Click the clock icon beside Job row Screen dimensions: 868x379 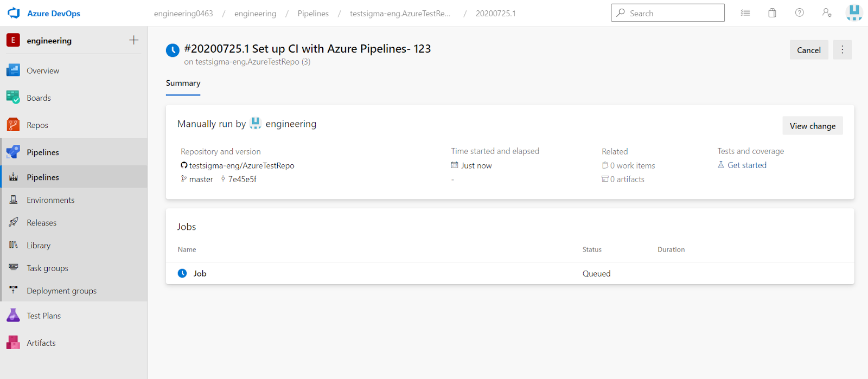(x=182, y=273)
